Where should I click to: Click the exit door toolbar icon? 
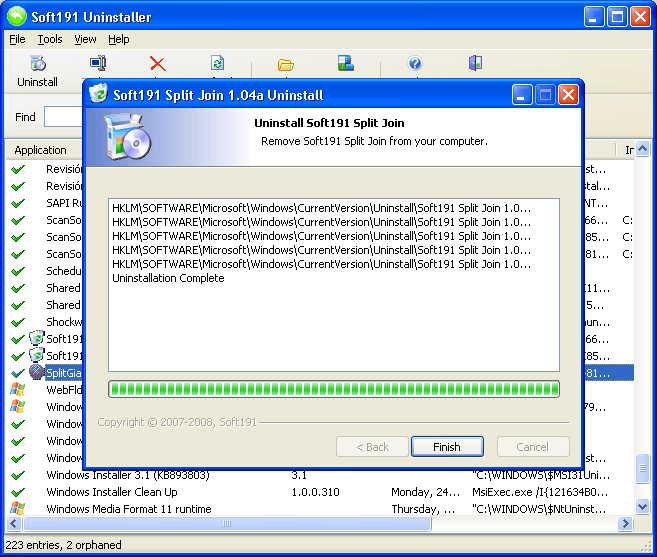coord(475,63)
